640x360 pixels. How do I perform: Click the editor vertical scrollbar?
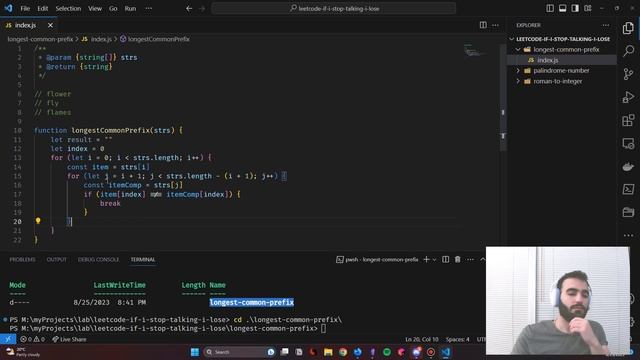click(x=503, y=98)
